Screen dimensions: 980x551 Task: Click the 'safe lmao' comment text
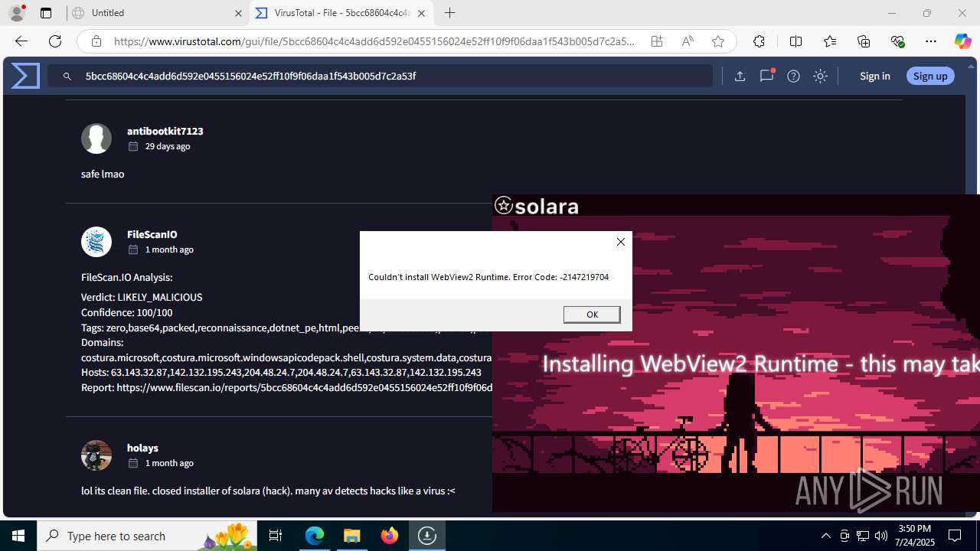click(103, 174)
